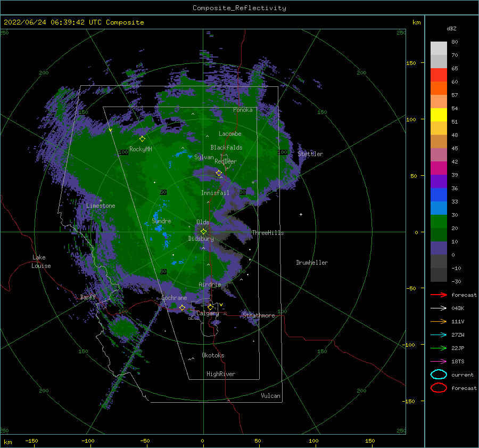This screenshot has width=479, height=448.
Task: Click the white asterisk marker above Limestone
Action: point(101,201)
